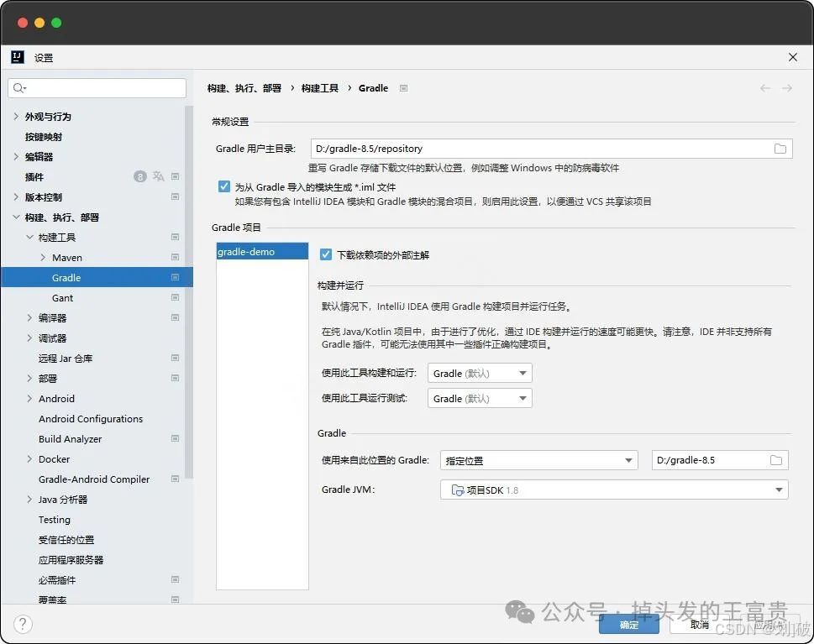Click the IntelliJ IDEA logo in title bar
This screenshot has width=814, height=644.
[18, 57]
